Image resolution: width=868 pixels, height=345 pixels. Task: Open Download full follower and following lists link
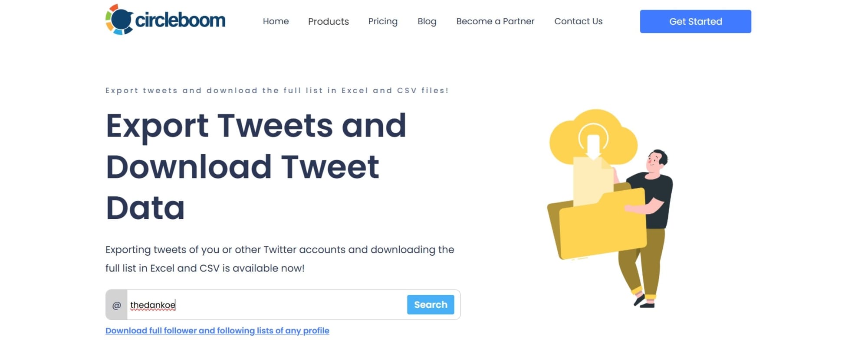coord(217,331)
